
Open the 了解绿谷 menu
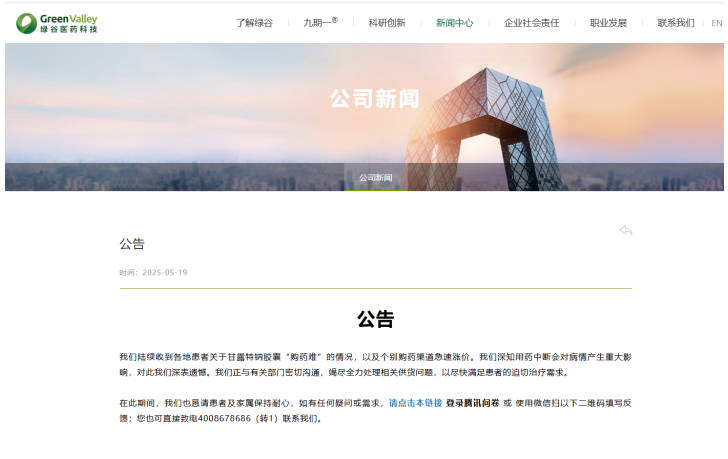pyautogui.click(x=254, y=23)
